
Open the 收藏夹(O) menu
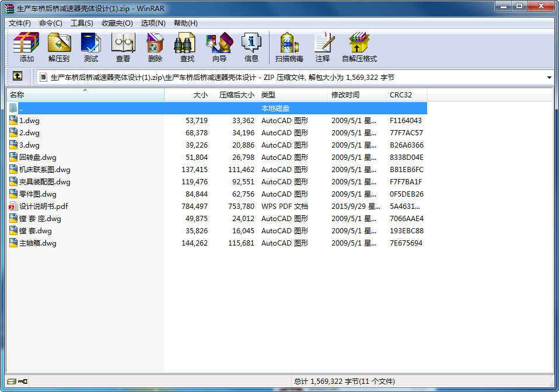click(117, 23)
